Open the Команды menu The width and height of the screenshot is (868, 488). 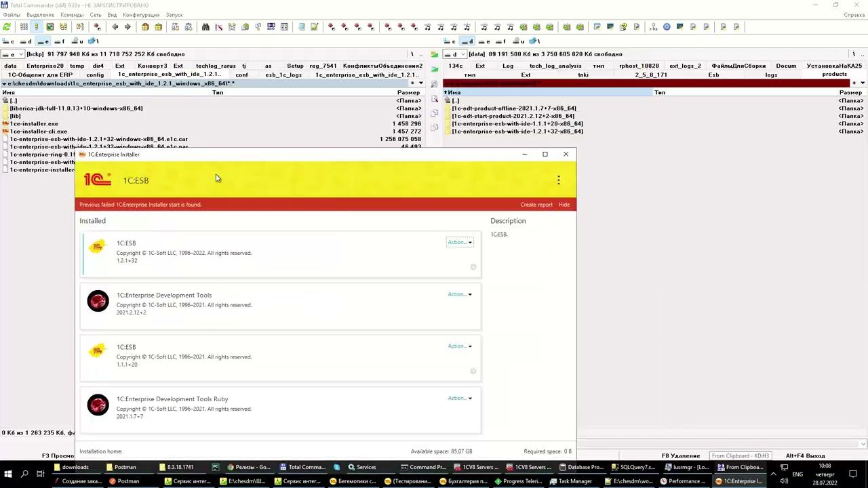tap(72, 15)
